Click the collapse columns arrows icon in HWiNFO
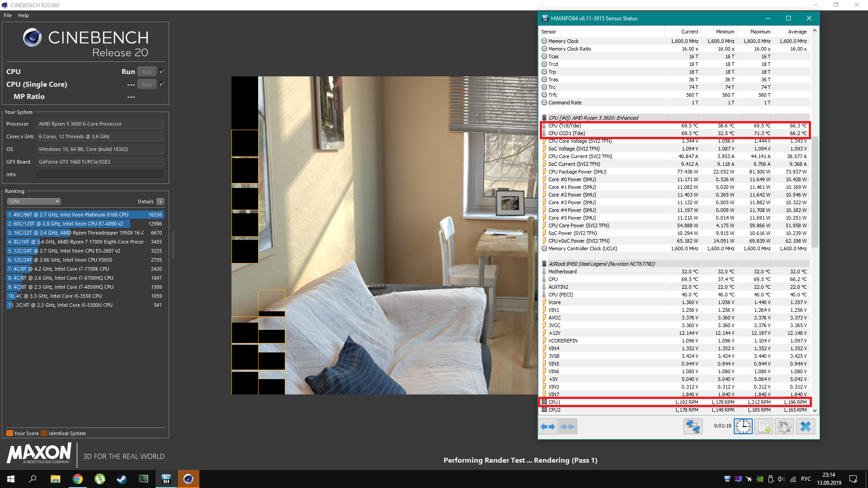 coord(567,427)
